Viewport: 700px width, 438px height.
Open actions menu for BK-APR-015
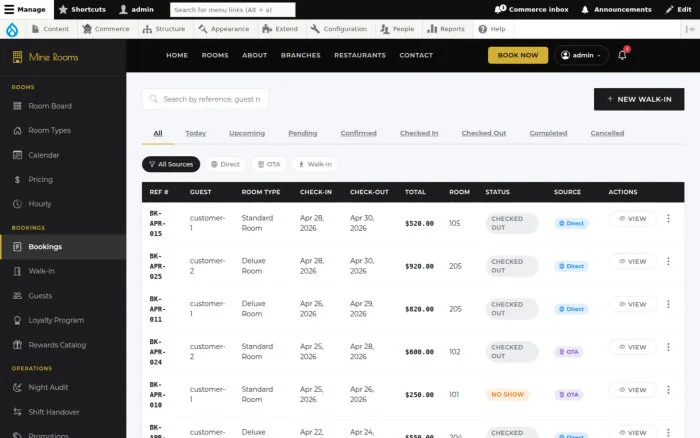coord(668,218)
